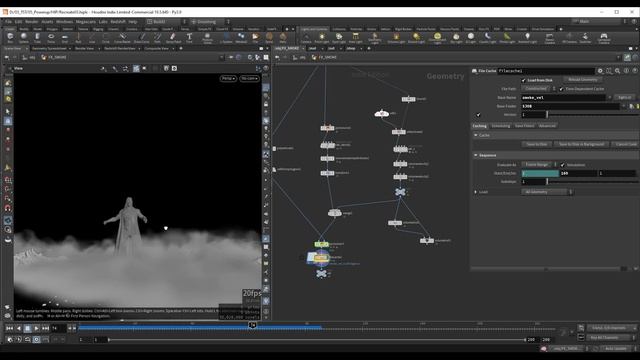Open the Help menu
This screenshot has width=640, height=360.
[x=133, y=22]
